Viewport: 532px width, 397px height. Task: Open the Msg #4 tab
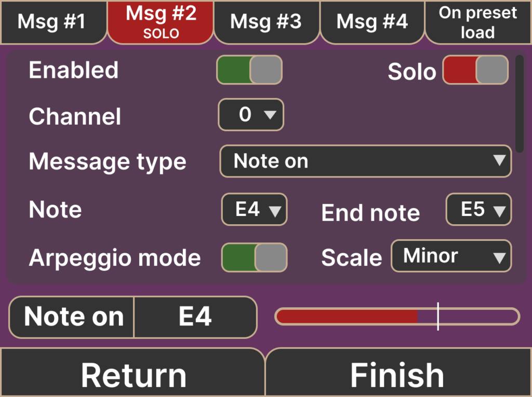pyautogui.click(x=372, y=22)
